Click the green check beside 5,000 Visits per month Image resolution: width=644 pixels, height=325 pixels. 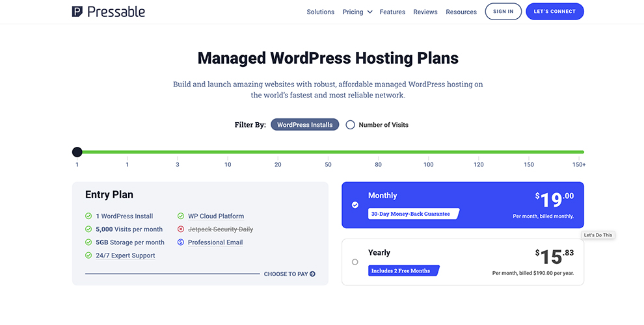[88, 229]
